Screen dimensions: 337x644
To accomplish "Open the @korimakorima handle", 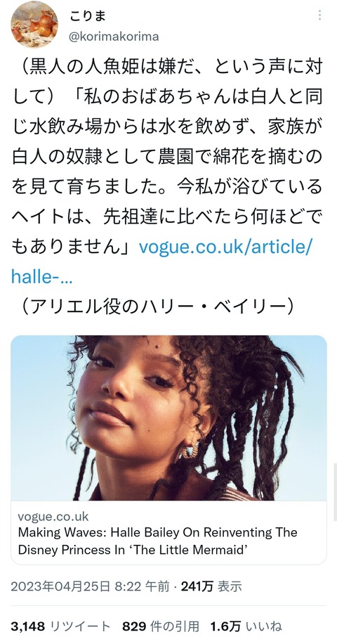I will [113, 37].
